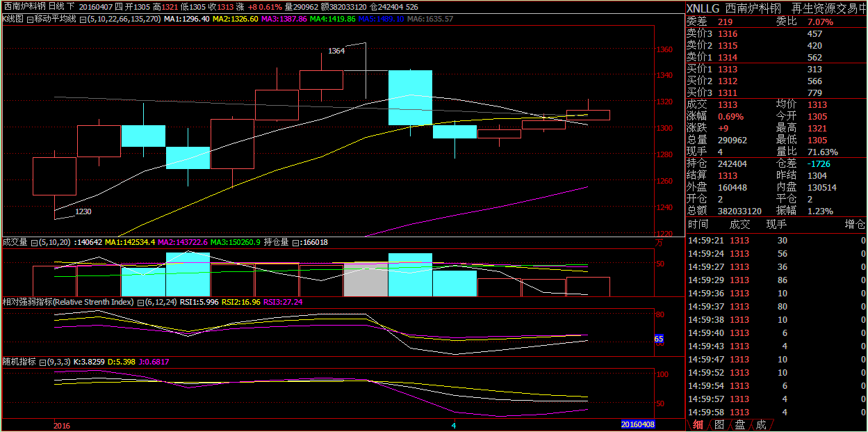Toggle the MA1 moving average line label
The width and height of the screenshot is (868, 432).
coord(186,19)
